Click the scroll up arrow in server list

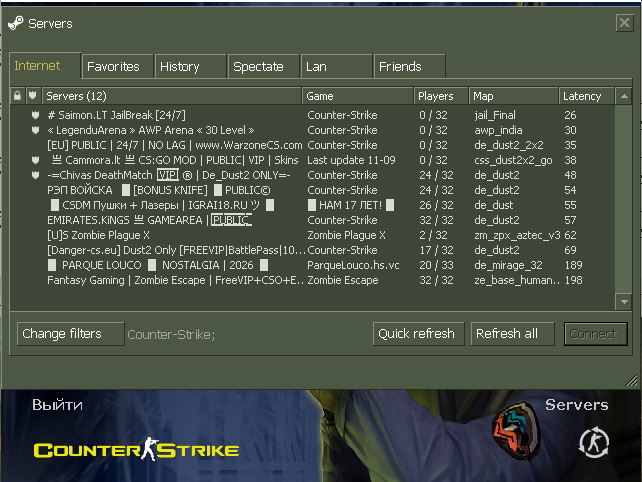pos(624,96)
